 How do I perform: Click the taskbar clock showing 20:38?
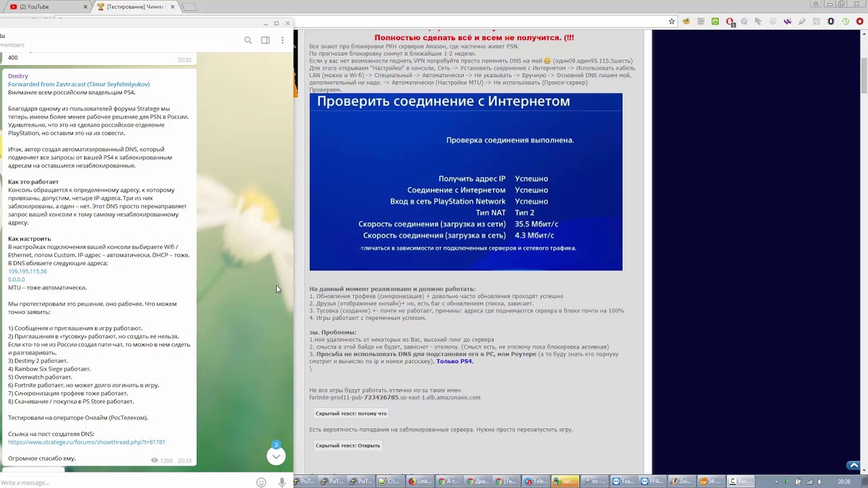pyautogui.click(x=844, y=482)
